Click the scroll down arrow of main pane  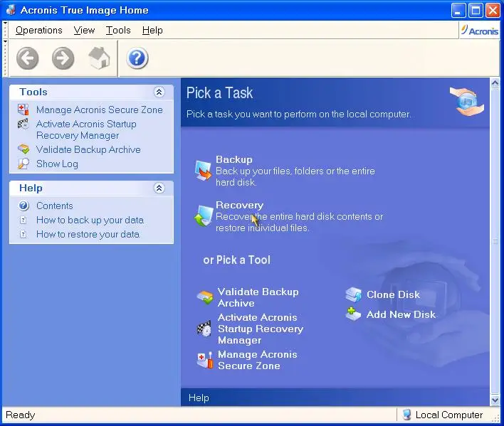[495, 400]
